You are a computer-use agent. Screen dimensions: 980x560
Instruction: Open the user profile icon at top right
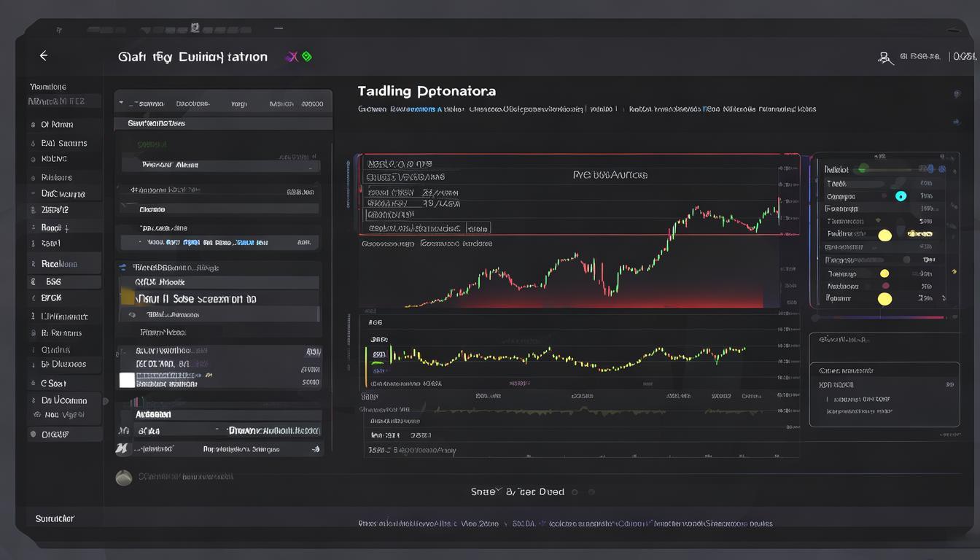885,58
